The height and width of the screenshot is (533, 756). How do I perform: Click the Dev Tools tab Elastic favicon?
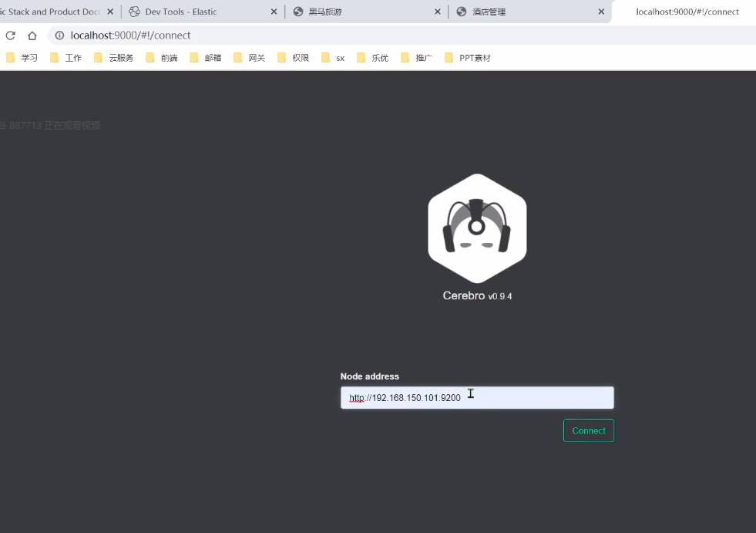(x=135, y=12)
